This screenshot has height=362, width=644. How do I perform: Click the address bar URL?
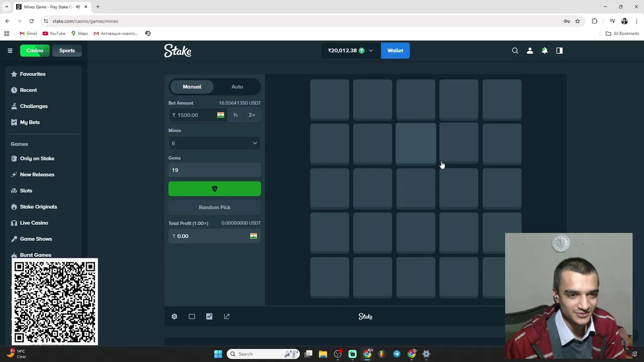[x=85, y=21]
